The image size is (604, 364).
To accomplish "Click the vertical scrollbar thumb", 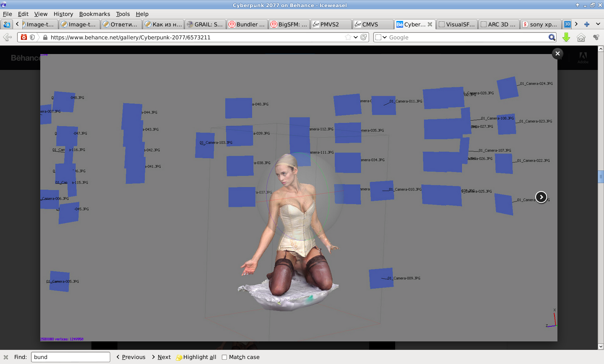I will tap(601, 177).
